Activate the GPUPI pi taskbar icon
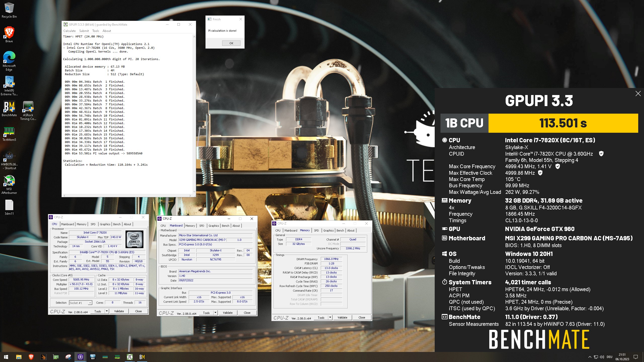 (x=130, y=357)
